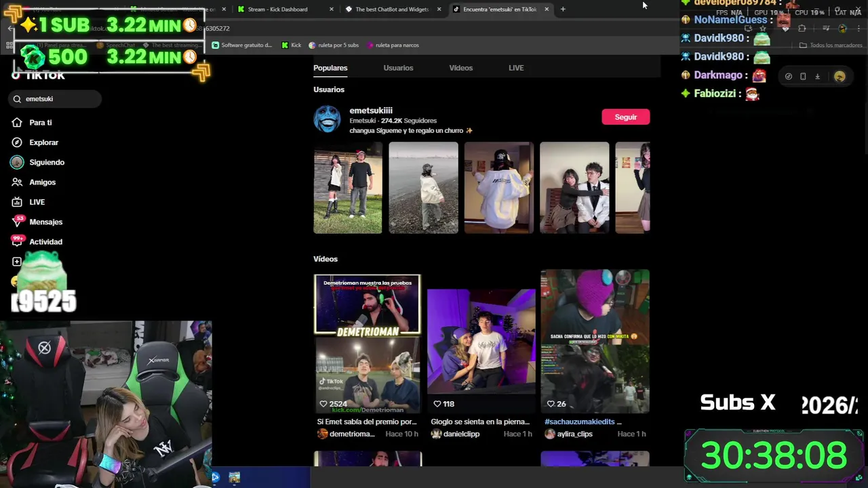Open the Amigos people icon
Screen dimensions: 868x488
pos(17,182)
